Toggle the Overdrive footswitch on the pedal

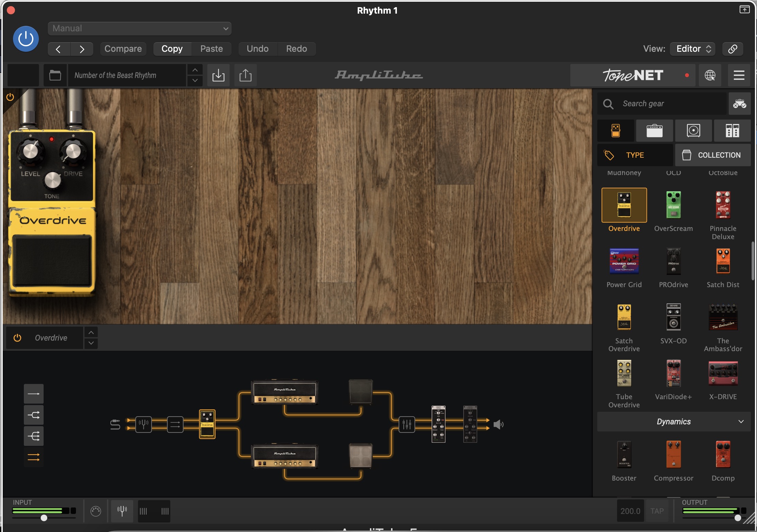52,261
